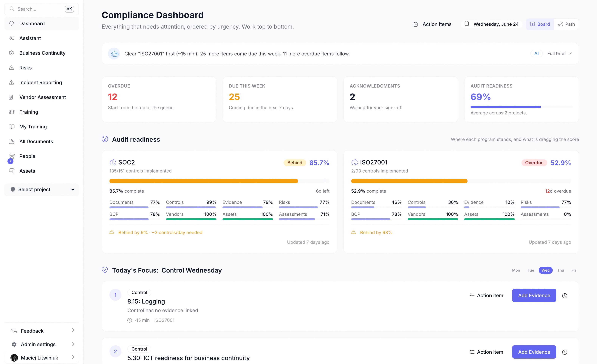The image size is (597, 364).
Task: Click the snooze clock for 8.15 Logging
Action: tap(564, 296)
